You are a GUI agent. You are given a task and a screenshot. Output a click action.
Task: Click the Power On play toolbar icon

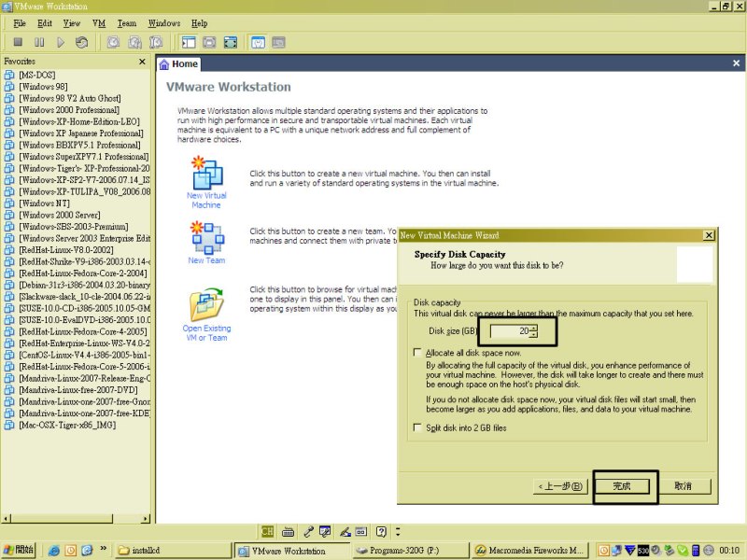click(x=61, y=42)
